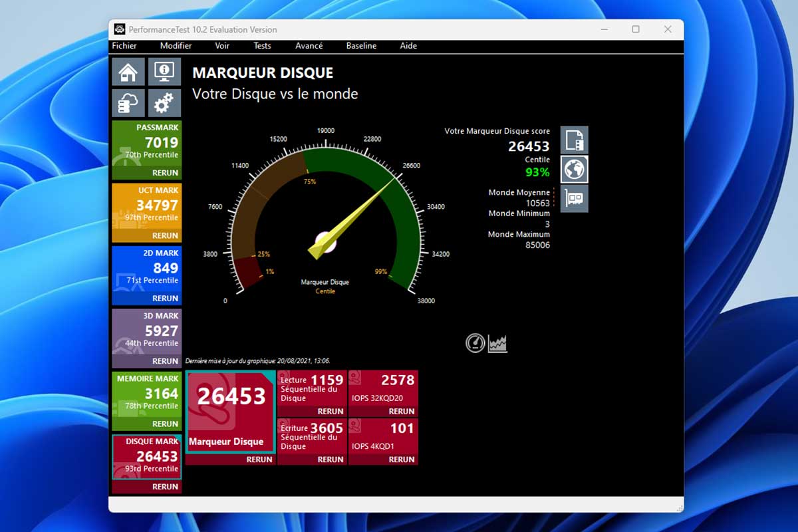Rerun Ecriture Séquentielle du Disque test
The image size is (798, 532).
click(x=331, y=460)
